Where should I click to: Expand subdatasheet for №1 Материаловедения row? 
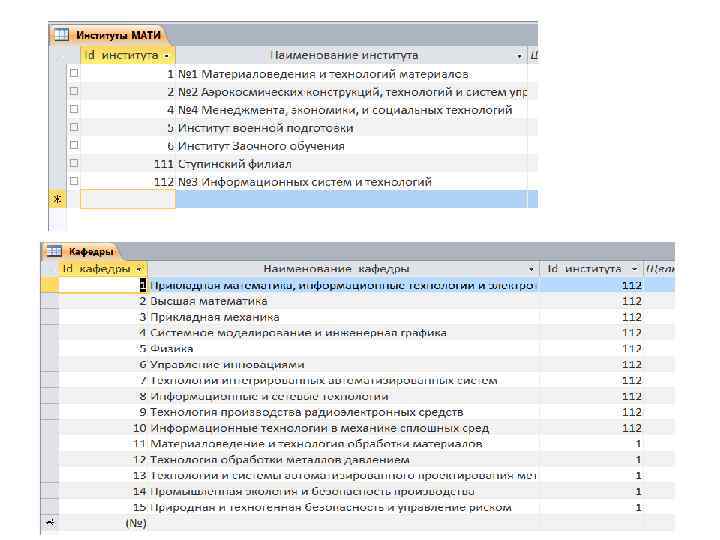pos(74,73)
